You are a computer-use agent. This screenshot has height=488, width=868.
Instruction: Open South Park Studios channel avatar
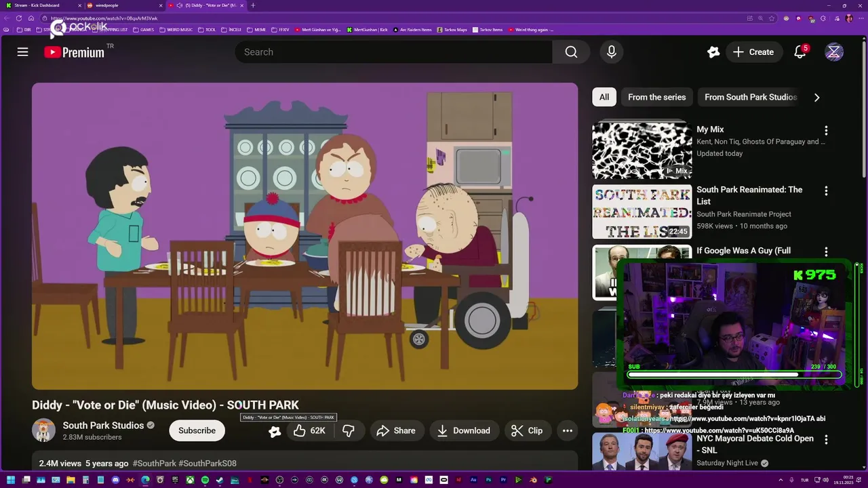tap(43, 430)
